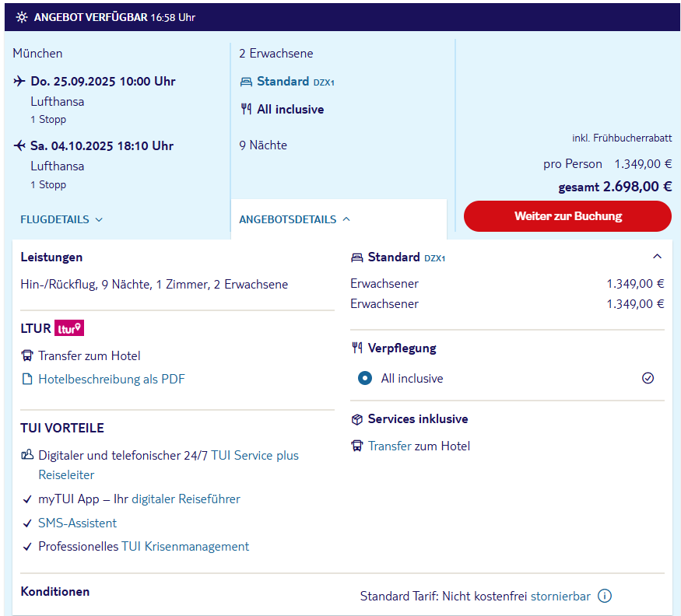Click the PDF document icon
This screenshot has height=616, width=681.
[x=27, y=379]
